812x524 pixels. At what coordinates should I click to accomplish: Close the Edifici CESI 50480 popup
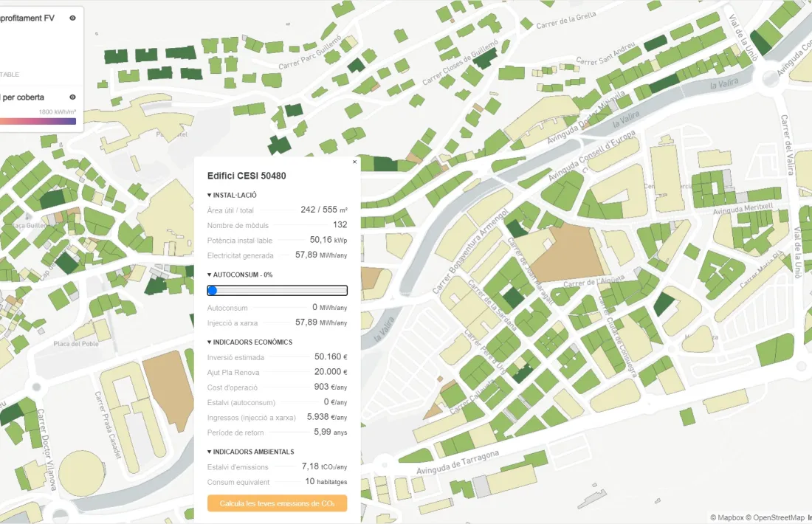pyautogui.click(x=354, y=162)
